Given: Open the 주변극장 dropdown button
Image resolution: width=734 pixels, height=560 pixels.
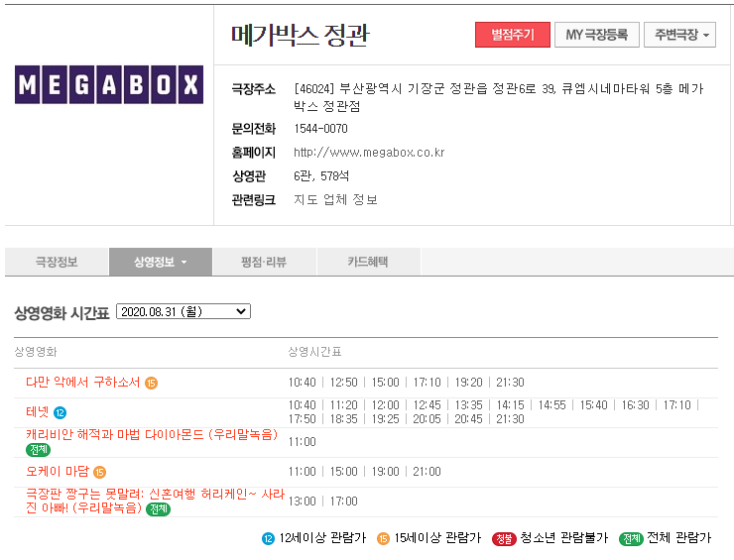Looking at the screenshot, I should (679, 35).
